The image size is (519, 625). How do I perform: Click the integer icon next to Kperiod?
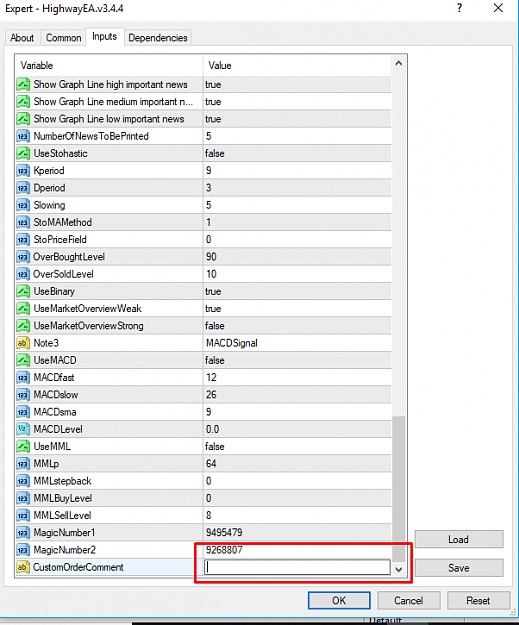(x=23, y=171)
